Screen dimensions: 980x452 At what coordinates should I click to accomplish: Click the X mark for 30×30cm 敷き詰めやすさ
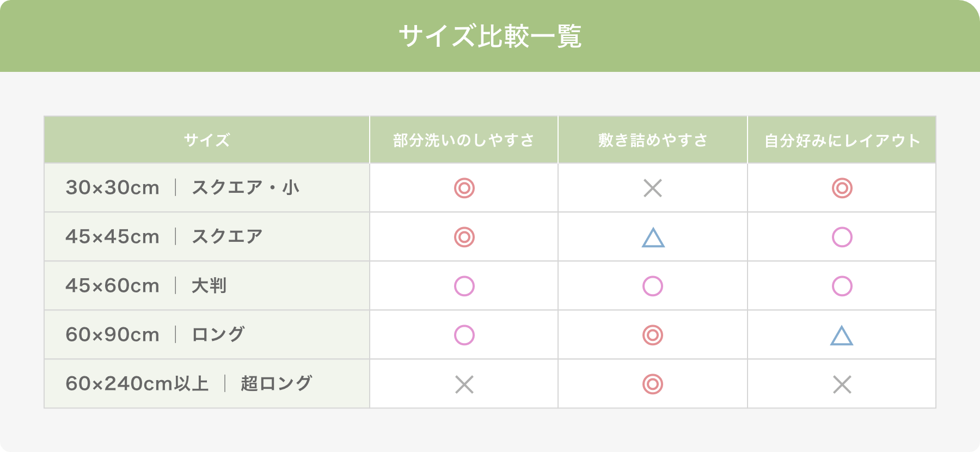(653, 188)
